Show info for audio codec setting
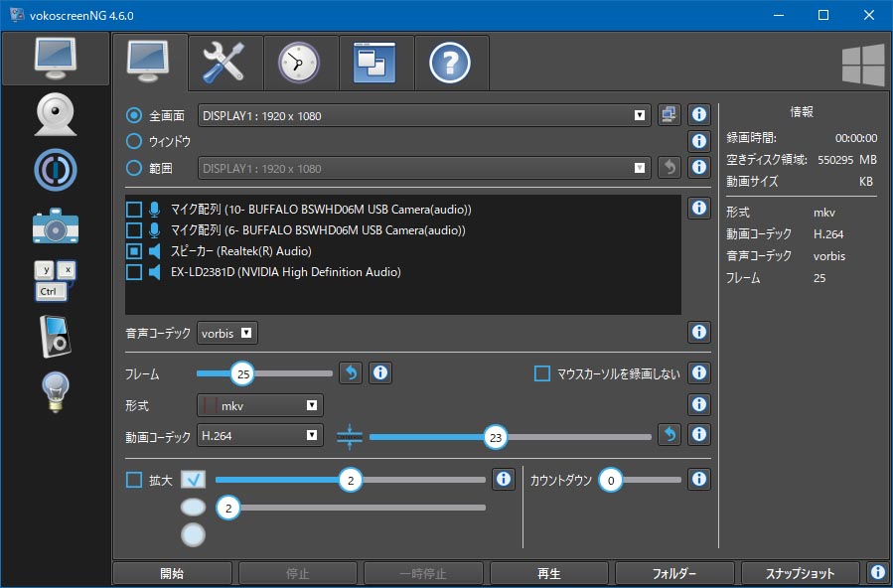The width and height of the screenshot is (893, 588). tap(698, 333)
